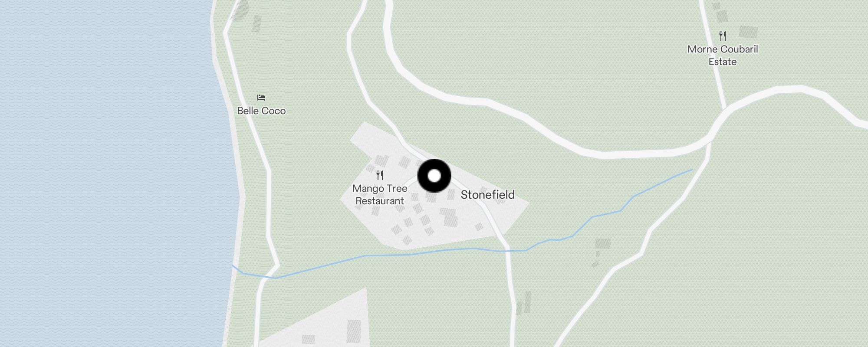Select the Morne Coubaril Estate restaurant icon
868x347 pixels.
pos(723,36)
